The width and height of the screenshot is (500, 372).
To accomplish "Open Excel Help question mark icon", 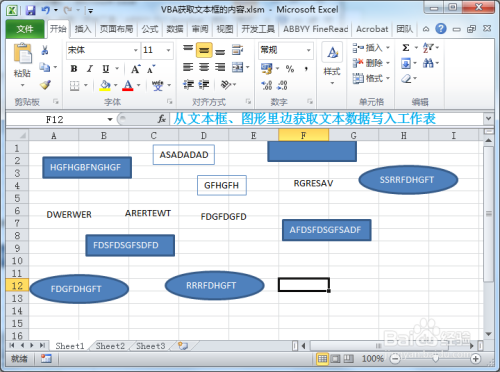I will [x=441, y=29].
